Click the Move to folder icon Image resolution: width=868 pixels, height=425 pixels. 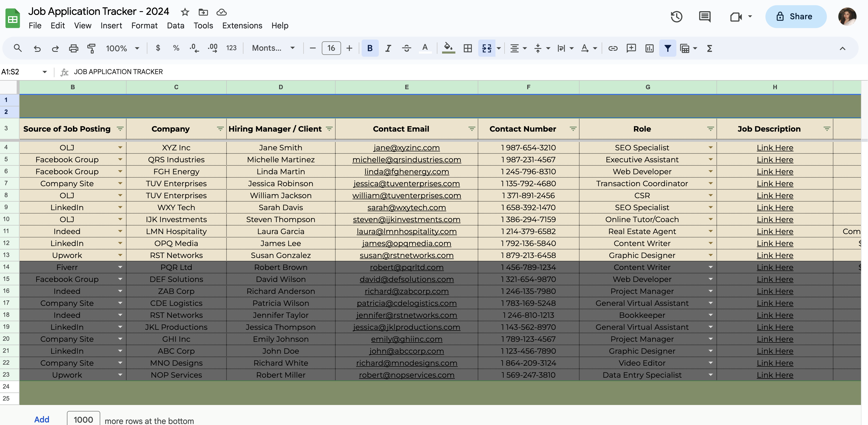tap(203, 12)
